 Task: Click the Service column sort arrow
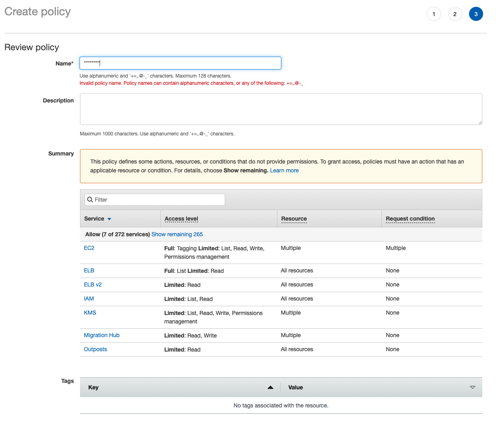click(109, 219)
